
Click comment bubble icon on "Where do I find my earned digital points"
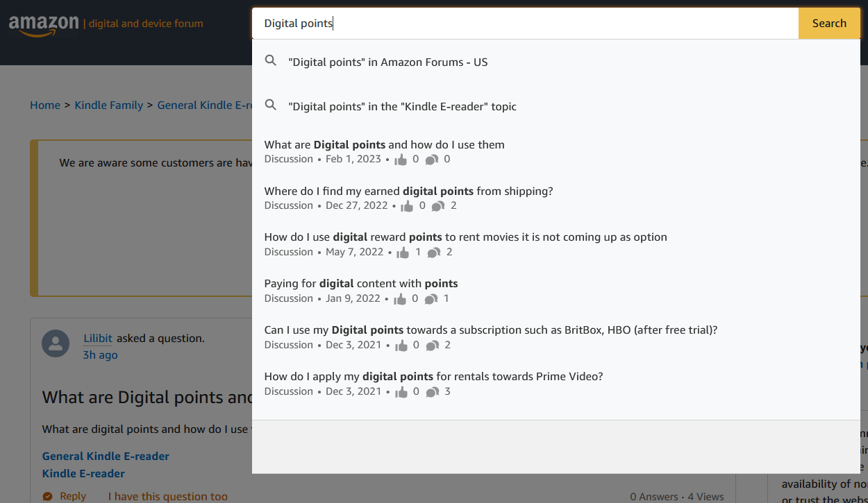tap(437, 205)
